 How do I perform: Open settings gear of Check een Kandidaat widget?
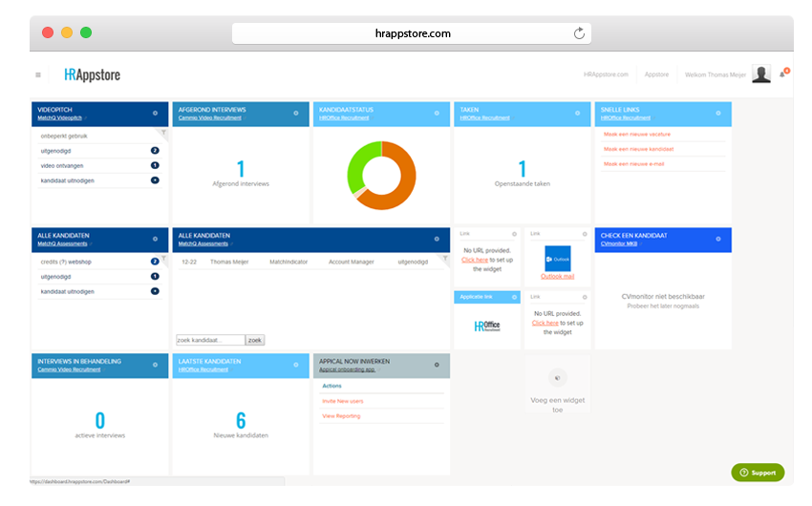pyautogui.click(x=718, y=239)
